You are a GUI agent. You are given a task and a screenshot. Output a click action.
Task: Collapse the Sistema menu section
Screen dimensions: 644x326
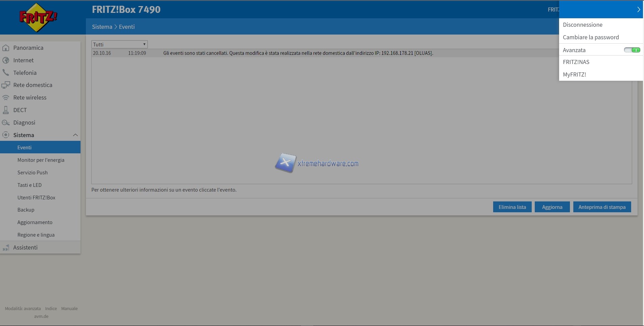click(x=75, y=135)
